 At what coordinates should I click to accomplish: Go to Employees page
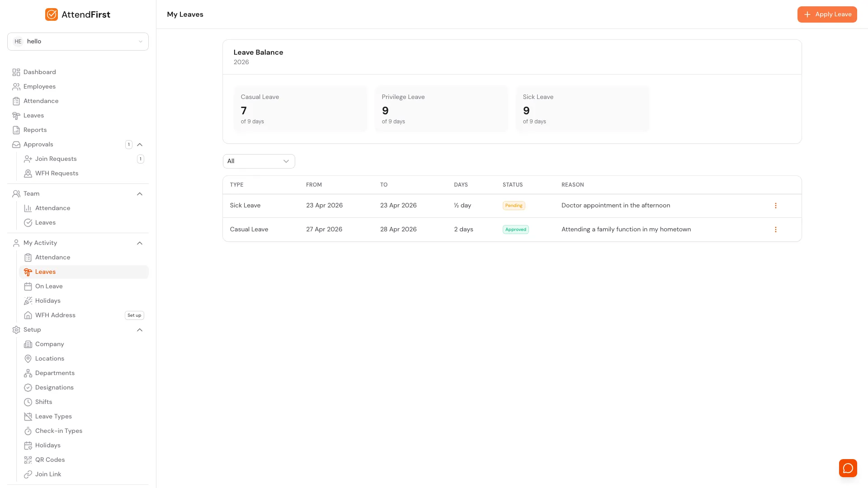tap(78, 87)
